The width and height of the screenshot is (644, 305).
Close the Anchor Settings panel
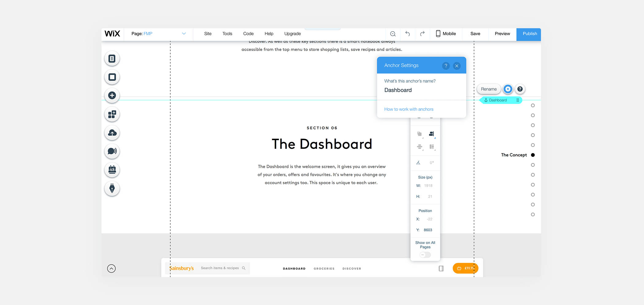coord(457,66)
